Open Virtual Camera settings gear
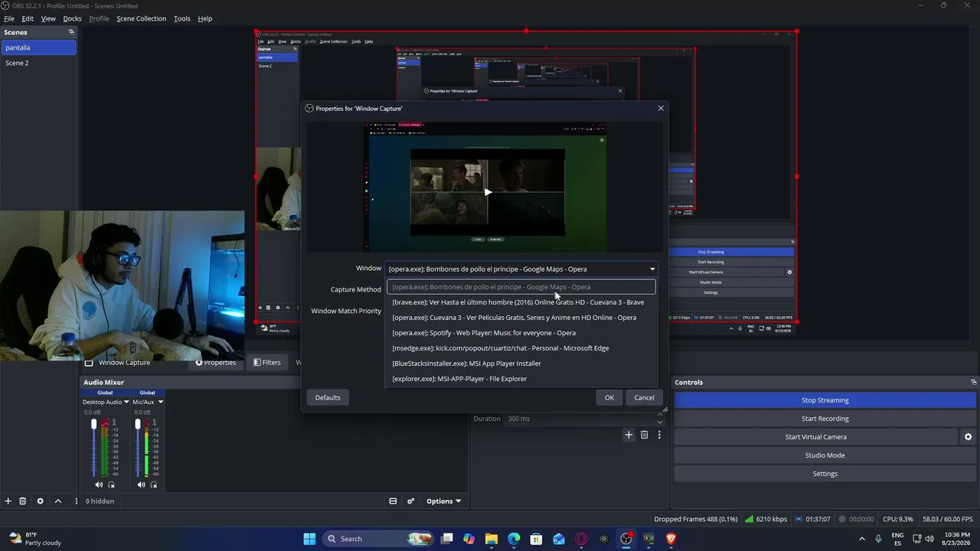The image size is (980, 551). [968, 437]
